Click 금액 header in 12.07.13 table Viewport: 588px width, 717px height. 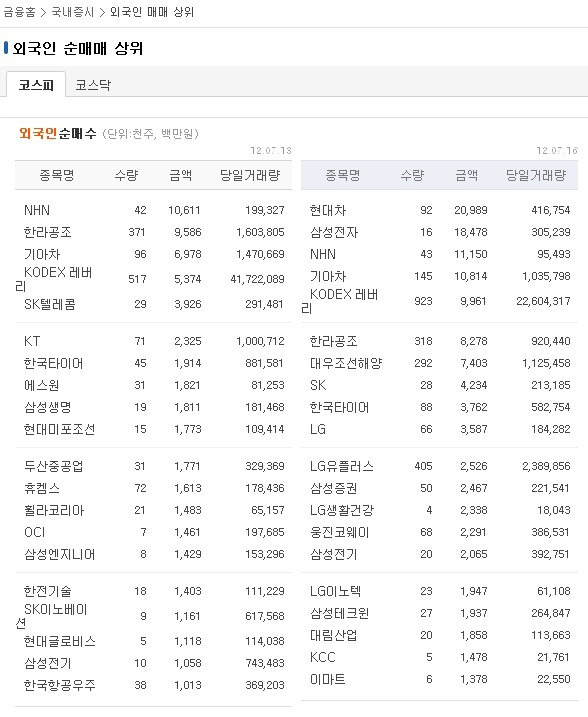(x=181, y=175)
